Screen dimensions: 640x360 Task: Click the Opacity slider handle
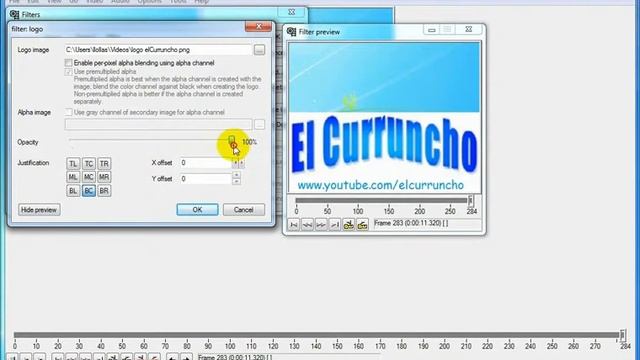231,140
